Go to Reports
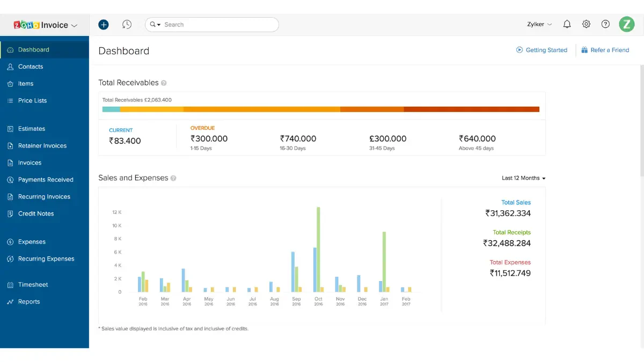The image size is (644, 362). (x=45, y=302)
